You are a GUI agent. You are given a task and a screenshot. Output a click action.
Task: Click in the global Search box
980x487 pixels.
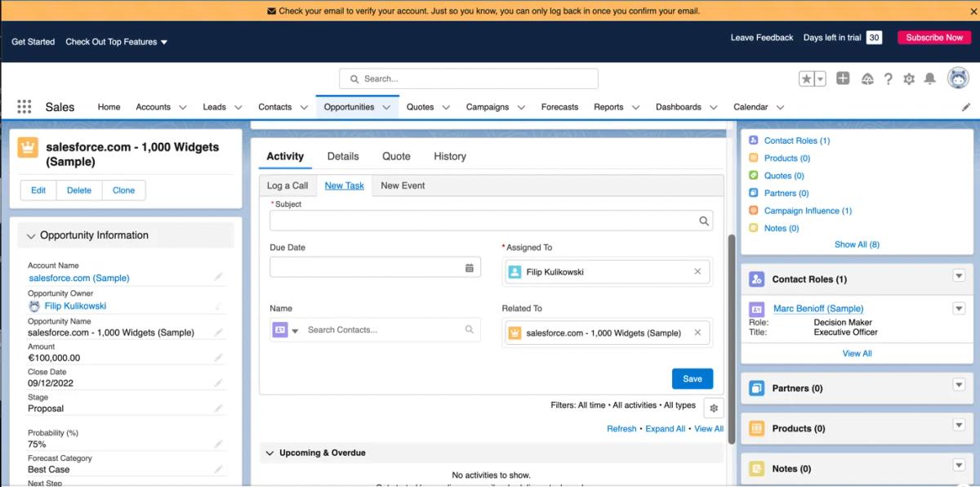pyautogui.click(x=469, y=78)
